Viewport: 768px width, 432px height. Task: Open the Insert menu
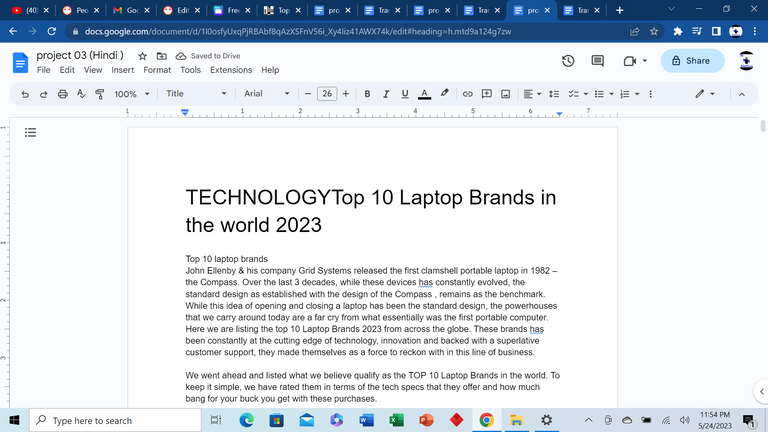tap(122, 70)
